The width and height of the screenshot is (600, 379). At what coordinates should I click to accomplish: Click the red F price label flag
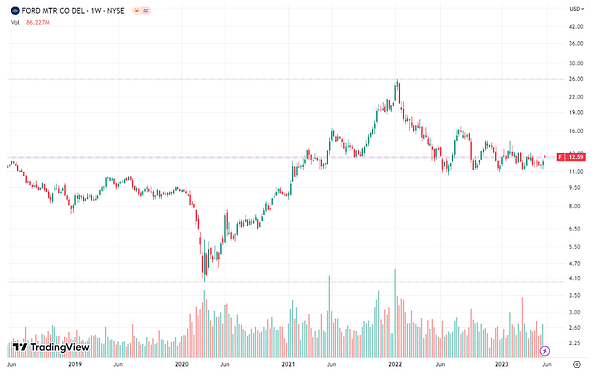pos(561,157)
